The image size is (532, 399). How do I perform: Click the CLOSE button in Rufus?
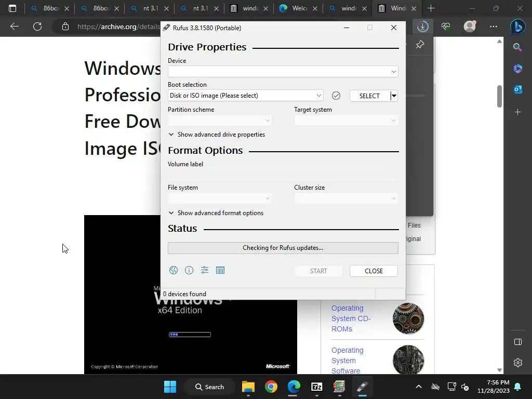tap(374, 271)
